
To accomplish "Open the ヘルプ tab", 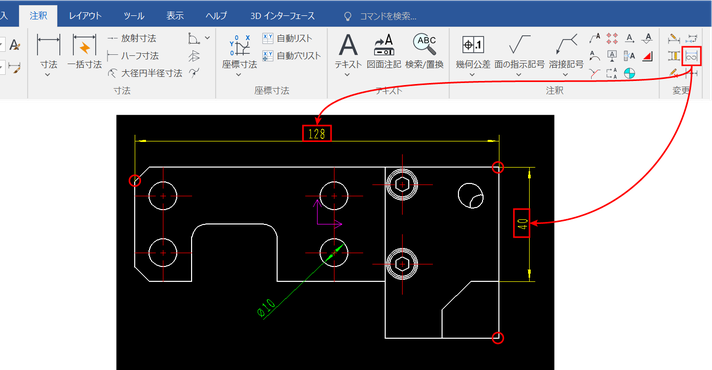I will pyautogui.click(x=216, y=16).
